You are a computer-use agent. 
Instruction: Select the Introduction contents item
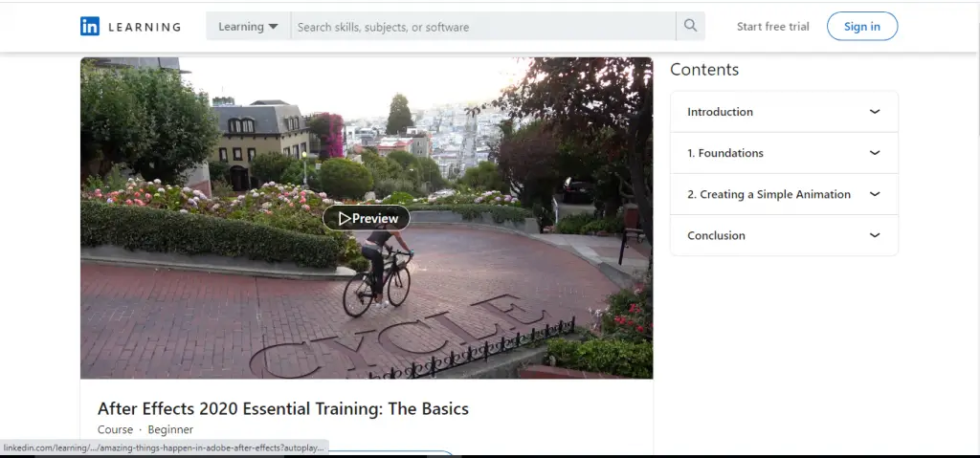click(720, 112)
